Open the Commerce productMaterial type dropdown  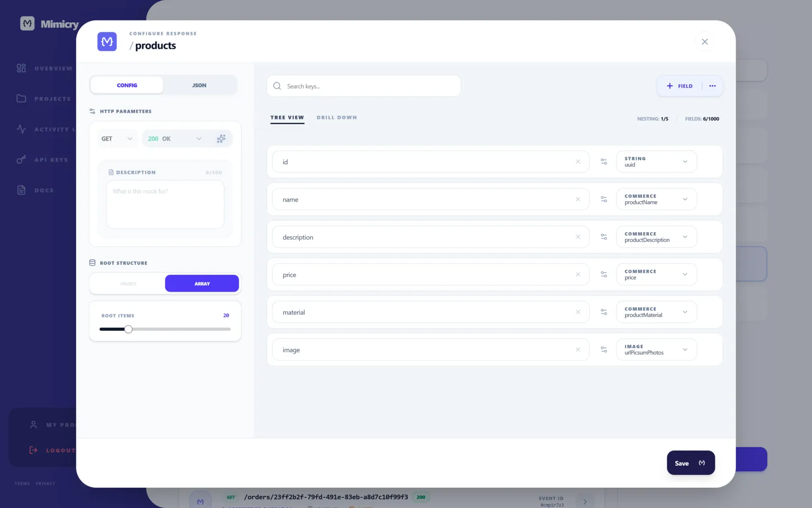point(657,312)
